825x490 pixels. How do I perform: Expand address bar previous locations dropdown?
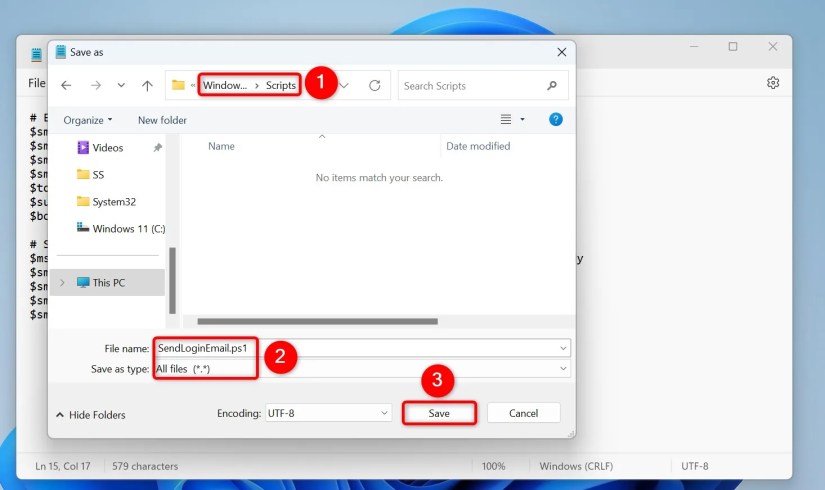(x=344, y=85)
